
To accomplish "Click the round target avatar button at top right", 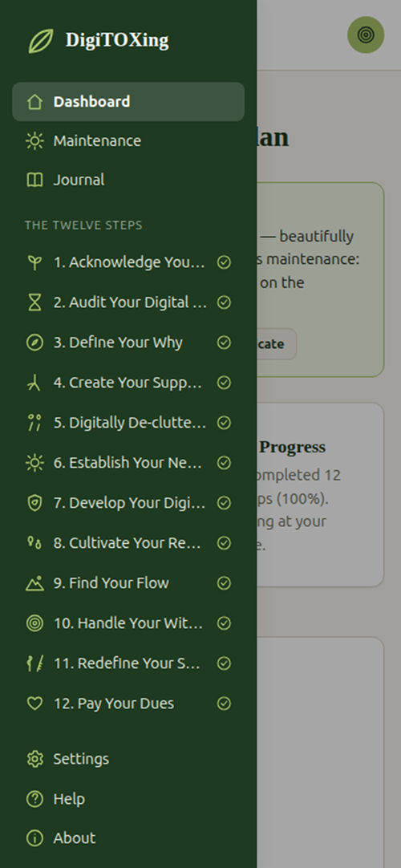I will (x=366, y=34).
